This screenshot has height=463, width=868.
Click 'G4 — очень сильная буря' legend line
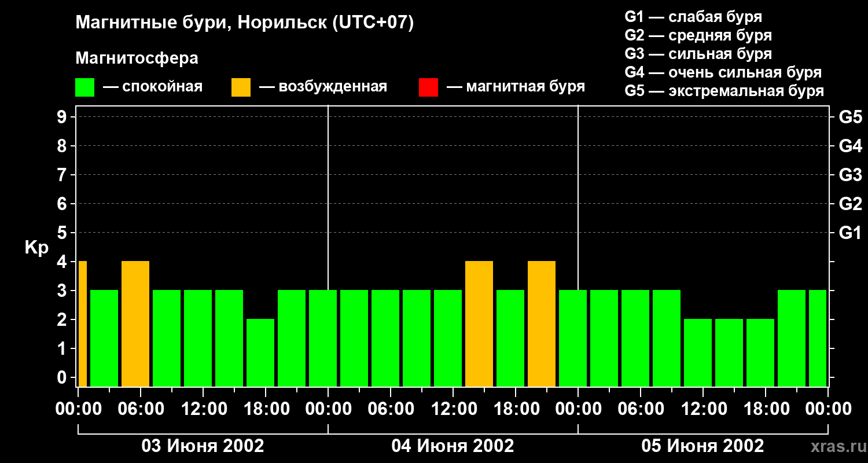click(x=723, y=72)
